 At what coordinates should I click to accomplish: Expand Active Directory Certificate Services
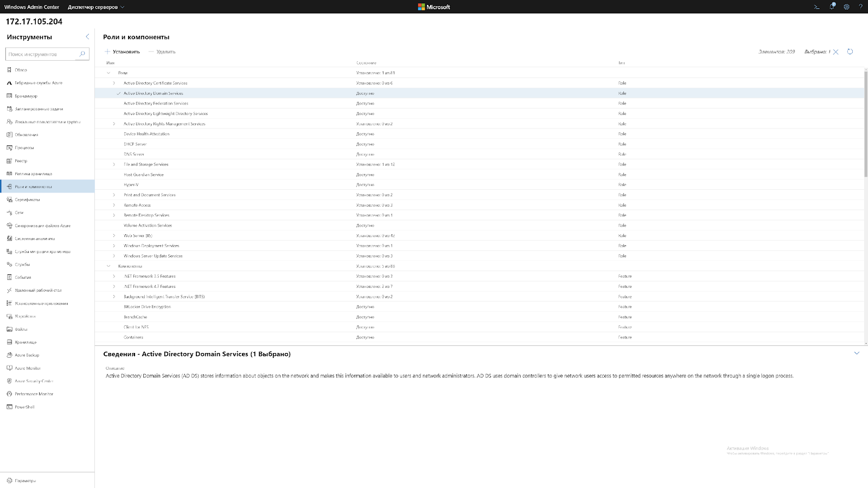point(114,83)
